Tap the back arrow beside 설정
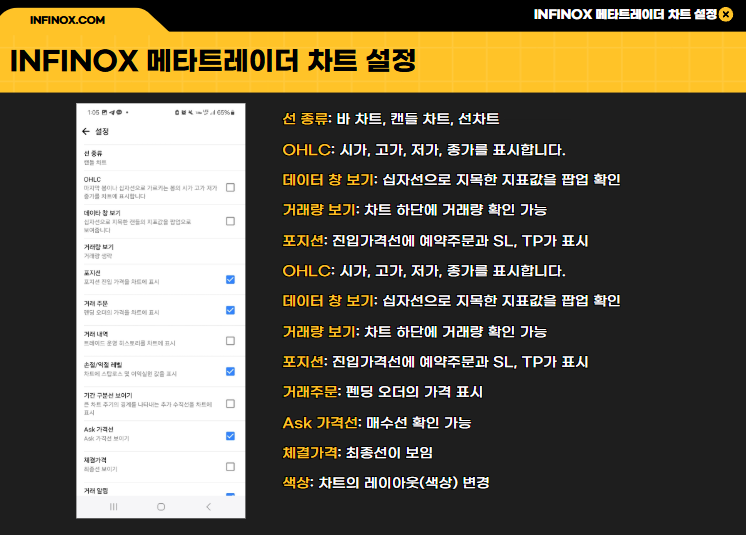The image size is (746, 535). [86, 131]
